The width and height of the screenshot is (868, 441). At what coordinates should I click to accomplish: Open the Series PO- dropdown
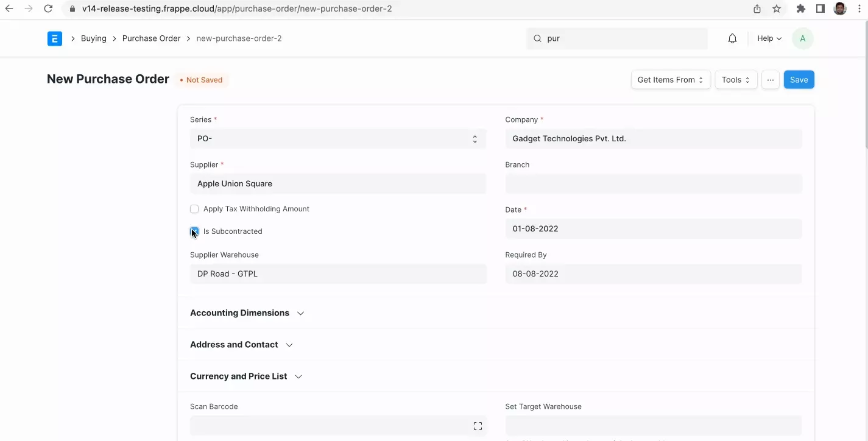coord(337,139)
